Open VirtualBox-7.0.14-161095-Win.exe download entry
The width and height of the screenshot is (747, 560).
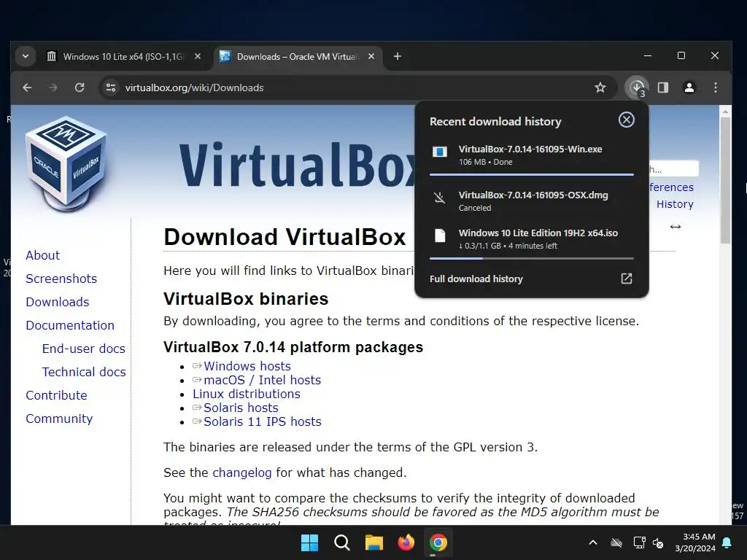pyautogui.click(x=532, y=155)
